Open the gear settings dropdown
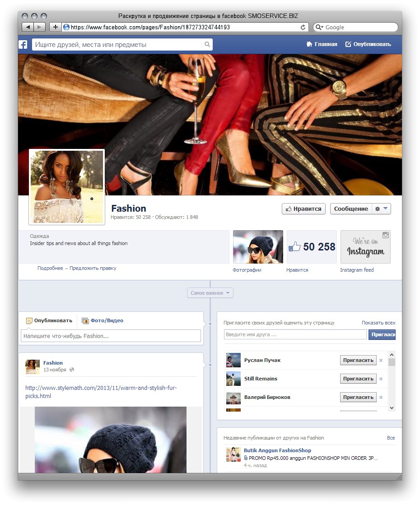This screenshot has width=420, height=505. [381, 208]
